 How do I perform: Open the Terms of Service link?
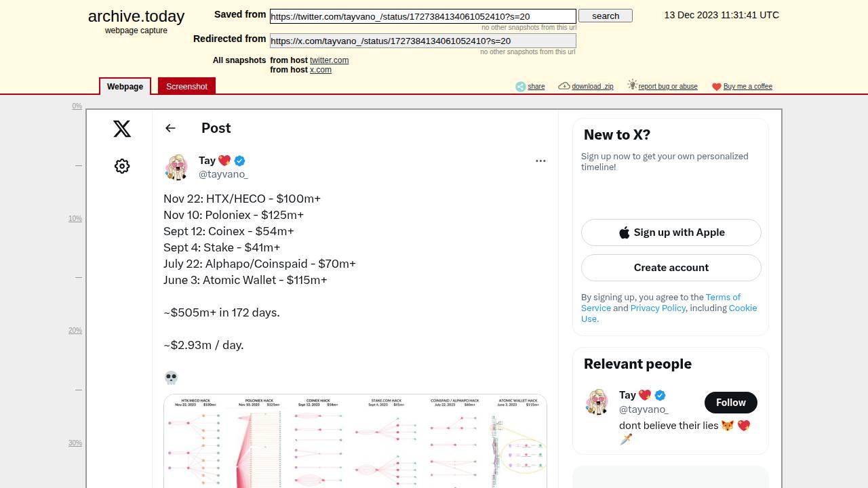pyautogui.click(x=660, y=302)
